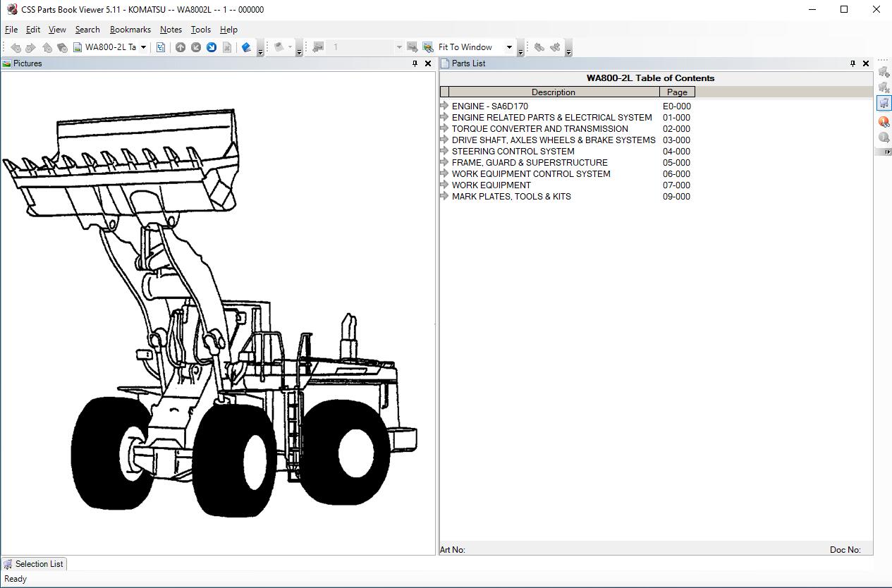
Task: Click arrow icon beside ENGINE - SA6D170
Action: click(444, 106)
